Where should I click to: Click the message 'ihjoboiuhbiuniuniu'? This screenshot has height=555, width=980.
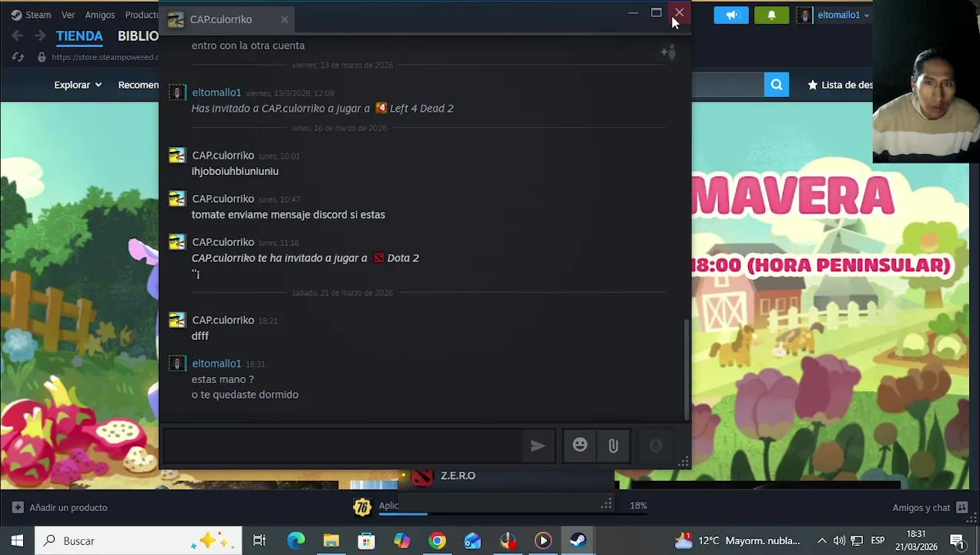(x=235, y=171)
